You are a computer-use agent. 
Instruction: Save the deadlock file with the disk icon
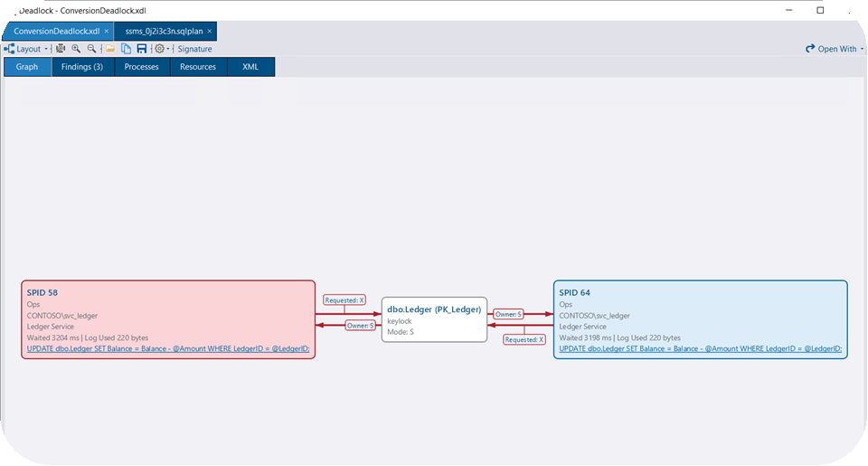[x=142, y=49]
